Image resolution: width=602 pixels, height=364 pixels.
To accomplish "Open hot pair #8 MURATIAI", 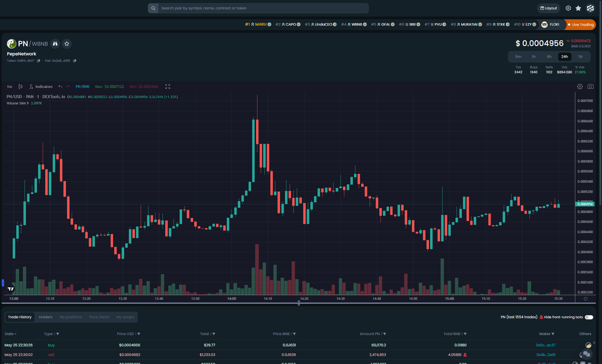I will 467,24.
